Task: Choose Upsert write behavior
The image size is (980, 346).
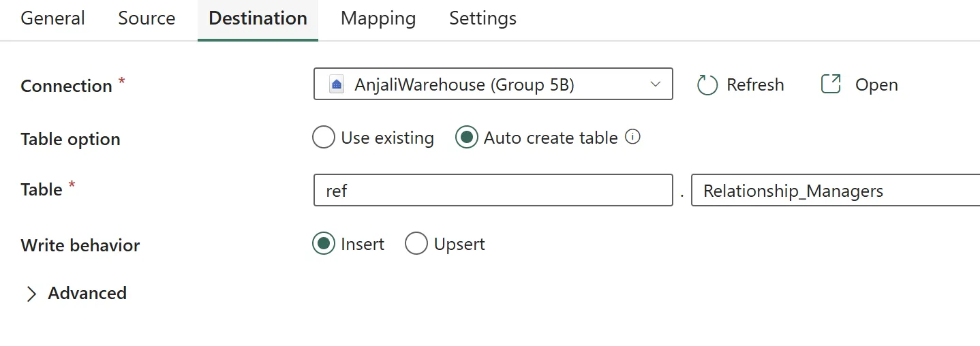Action: [416, 244]
